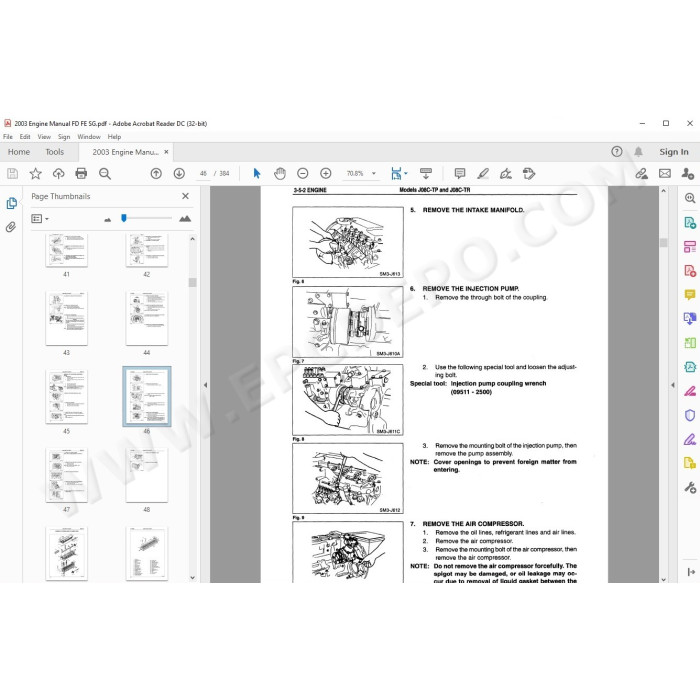Open the Protect shield tool
The height and width of the screenshot is (700, 700).
[690, 415]
